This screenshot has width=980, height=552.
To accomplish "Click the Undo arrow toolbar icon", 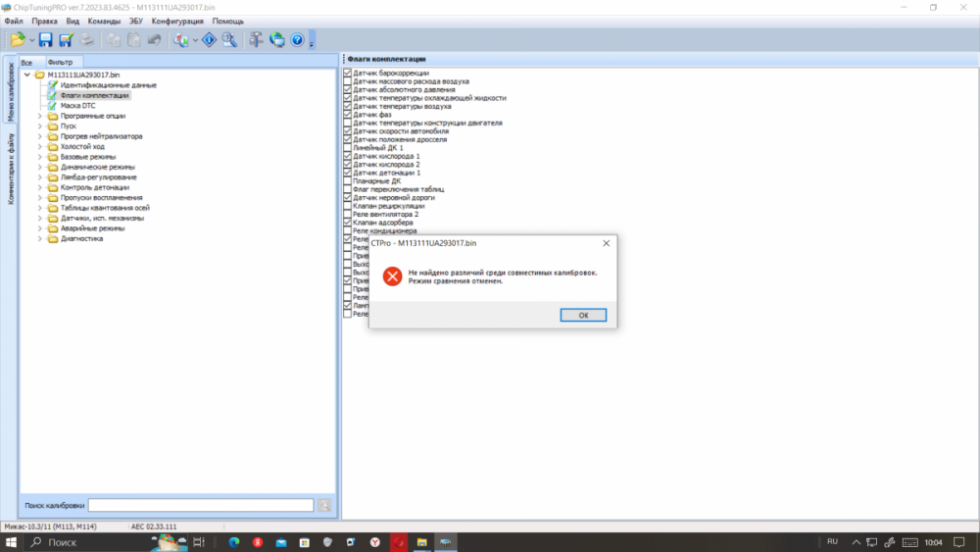I will coord(155,40).
